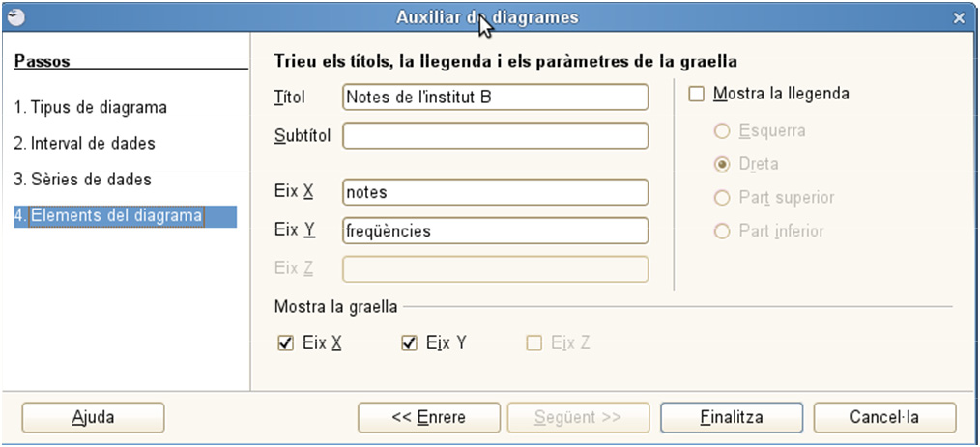
Task: Uncheck the Eix X grid checkbox
Action: 286,343
